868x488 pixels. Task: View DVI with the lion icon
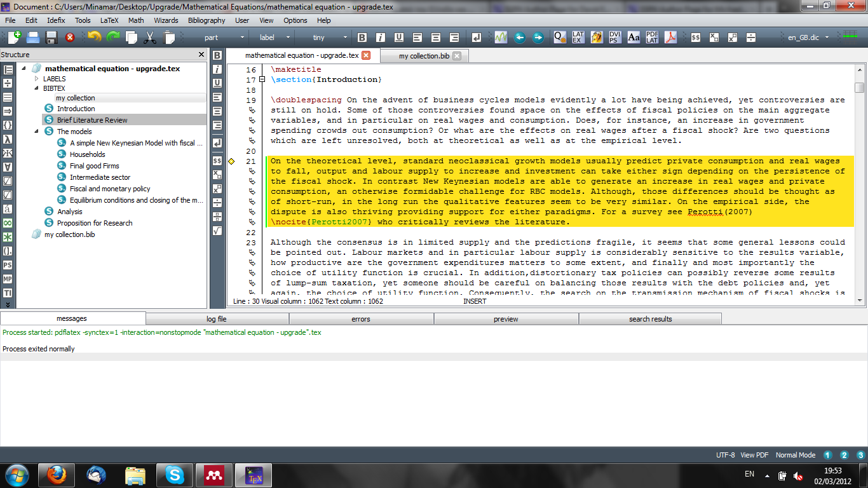click(x=596, y=37)
